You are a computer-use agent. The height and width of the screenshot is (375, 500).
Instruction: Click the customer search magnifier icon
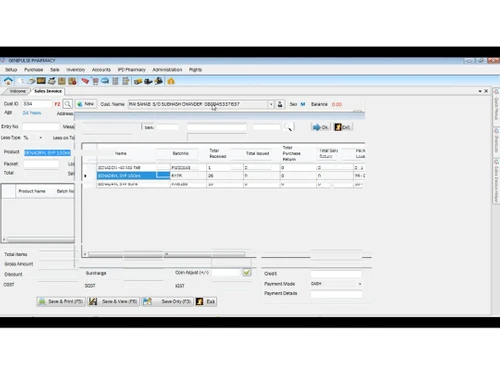[x=68, y=104]
